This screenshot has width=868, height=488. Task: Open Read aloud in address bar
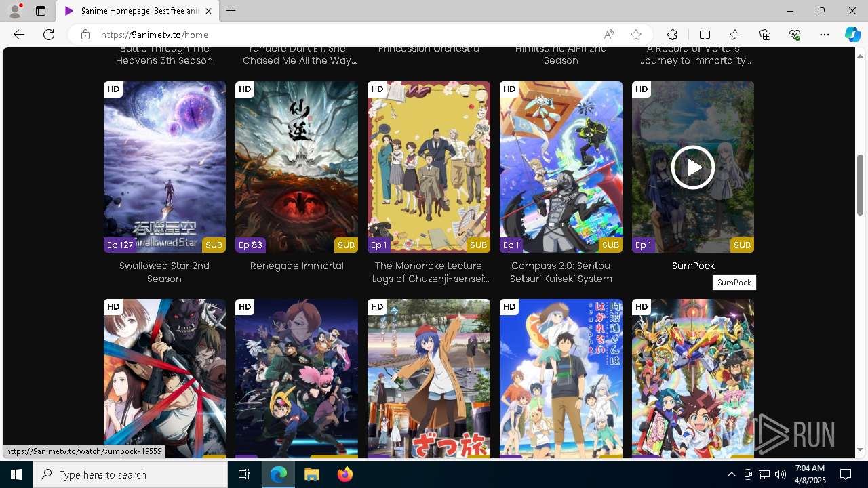[609, 35]
